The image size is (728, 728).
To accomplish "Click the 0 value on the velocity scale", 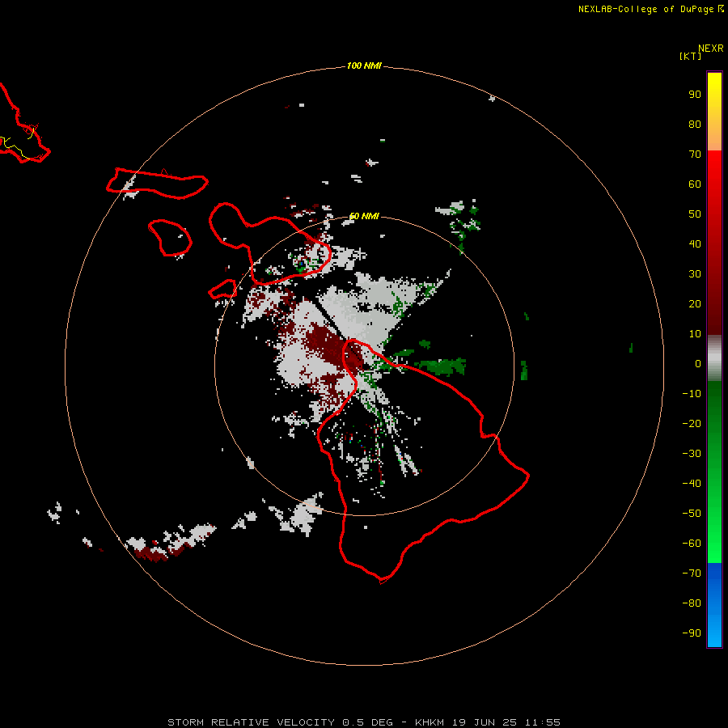I will coord(698,363).
